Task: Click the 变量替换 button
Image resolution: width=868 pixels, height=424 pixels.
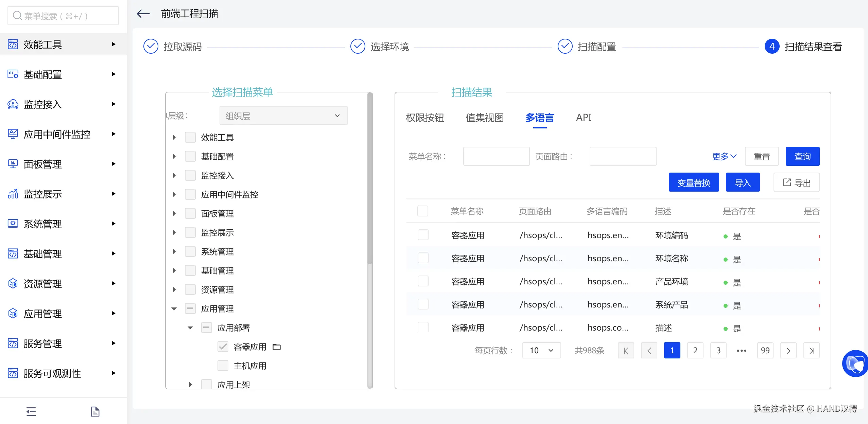Action: pyautogui.click(x=693, y=183)
